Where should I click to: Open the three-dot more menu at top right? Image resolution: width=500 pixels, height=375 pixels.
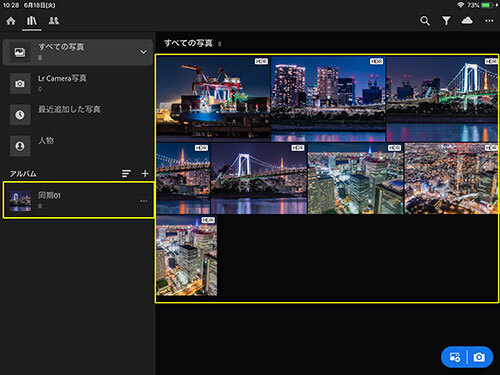point(489,21)
